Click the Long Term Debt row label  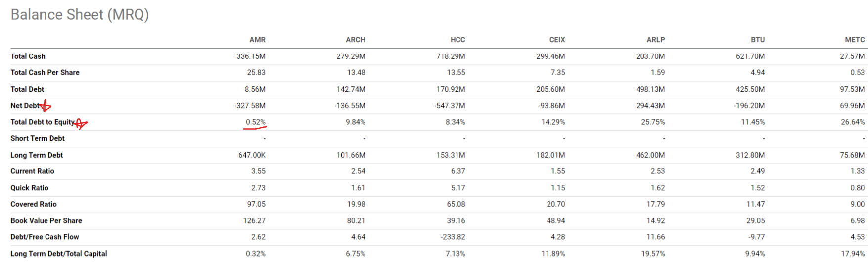(x=37, y=155)
